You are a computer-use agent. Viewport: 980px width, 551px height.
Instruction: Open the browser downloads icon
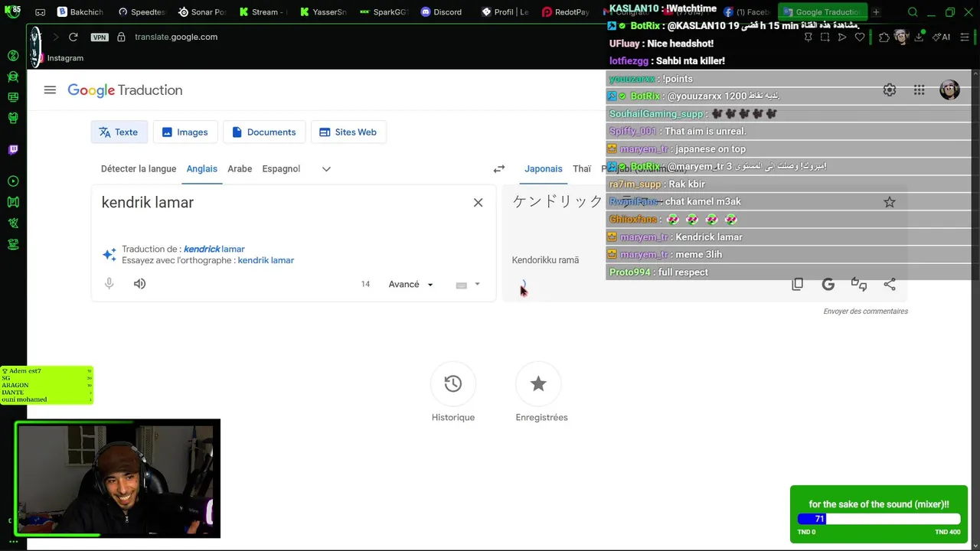[x=919, y=37]
